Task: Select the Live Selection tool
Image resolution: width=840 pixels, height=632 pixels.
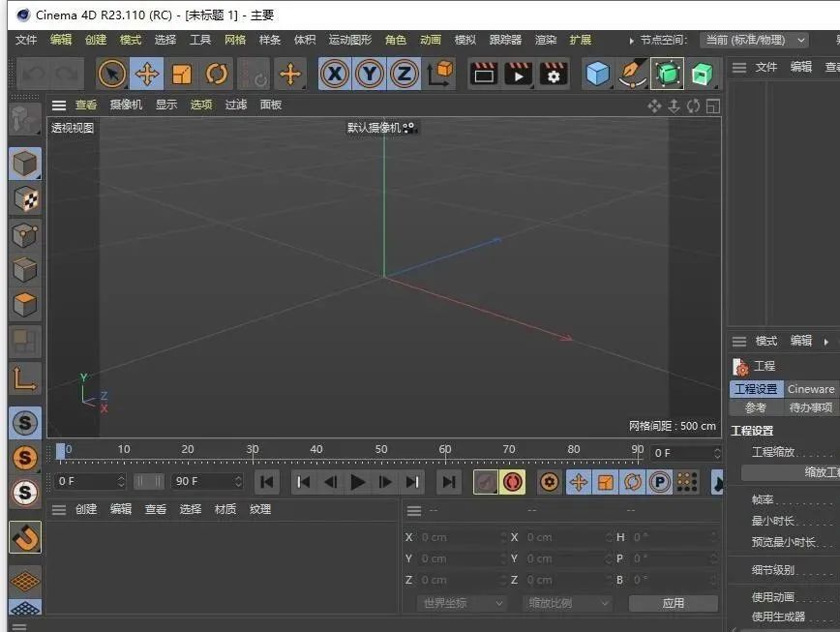Action: [x=110, y=74]
